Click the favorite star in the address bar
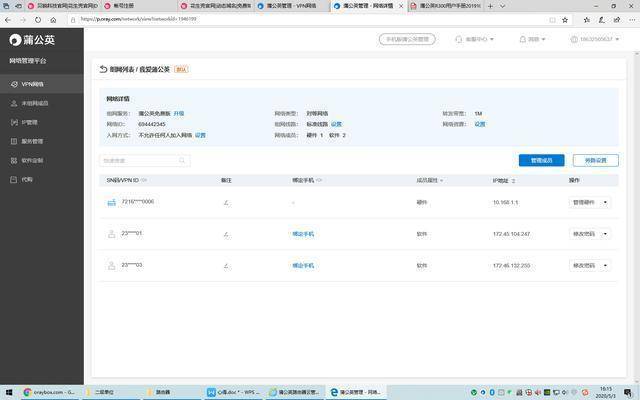The image size is (640, 400). point(565,20)
